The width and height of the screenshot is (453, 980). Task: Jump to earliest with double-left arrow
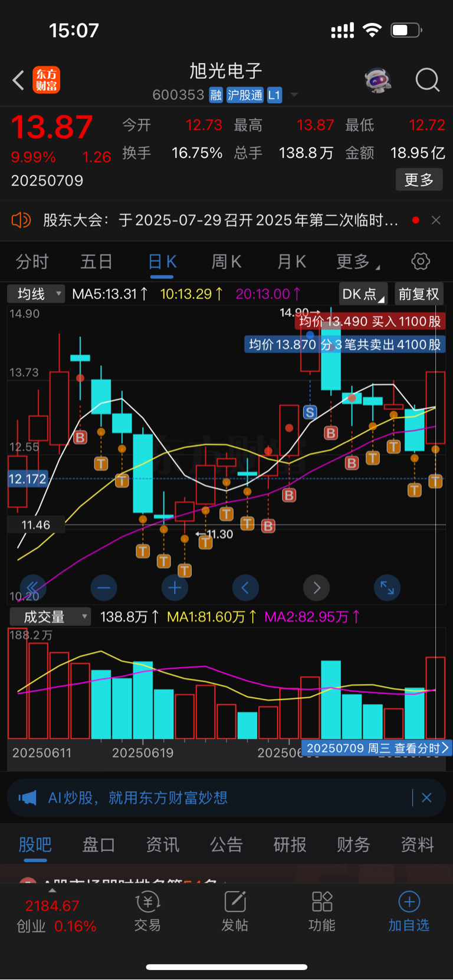pos(33,588)
